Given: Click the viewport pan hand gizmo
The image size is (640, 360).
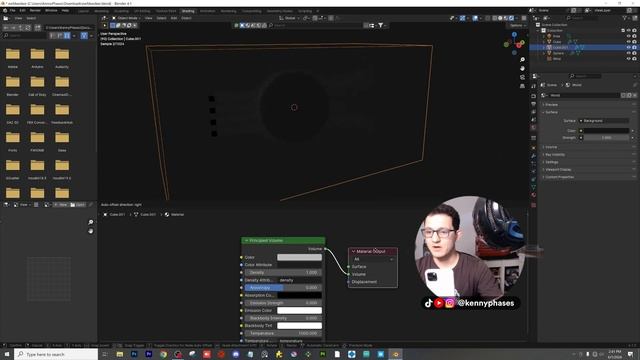Looking at the screenshot, I should (x=522, y=68).
